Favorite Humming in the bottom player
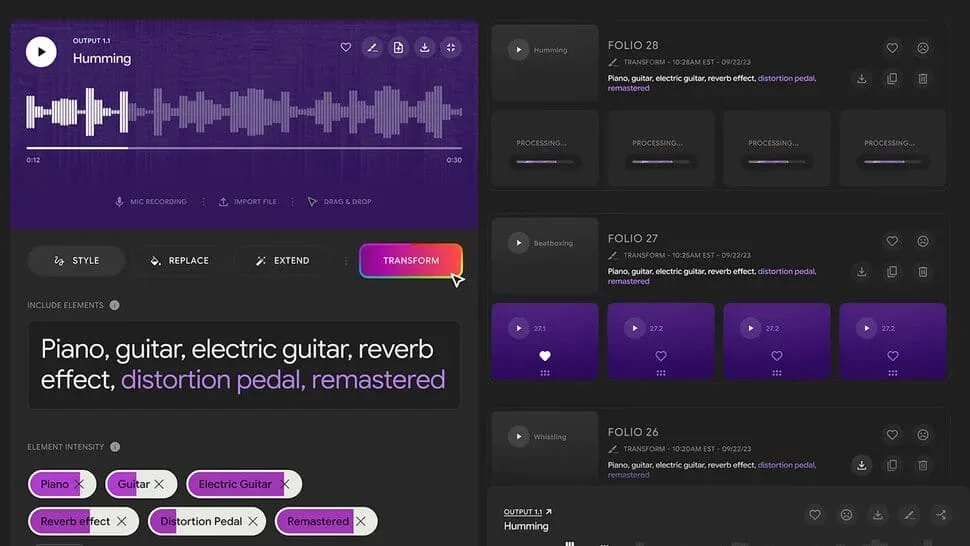The height and width of the screenshot is (546, 970). coord(815,514)
